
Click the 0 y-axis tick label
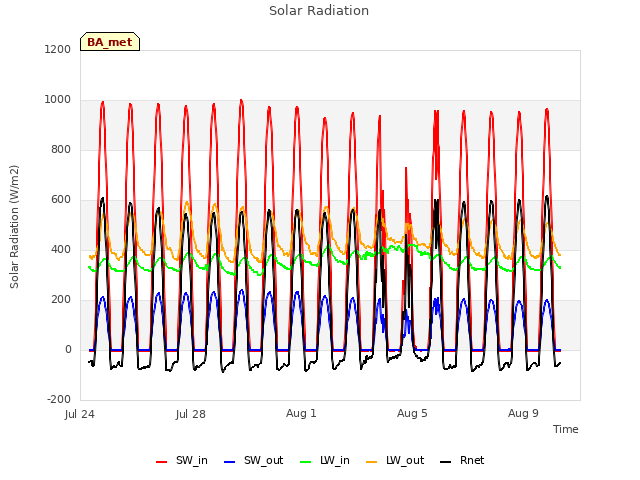coord(69,349)
